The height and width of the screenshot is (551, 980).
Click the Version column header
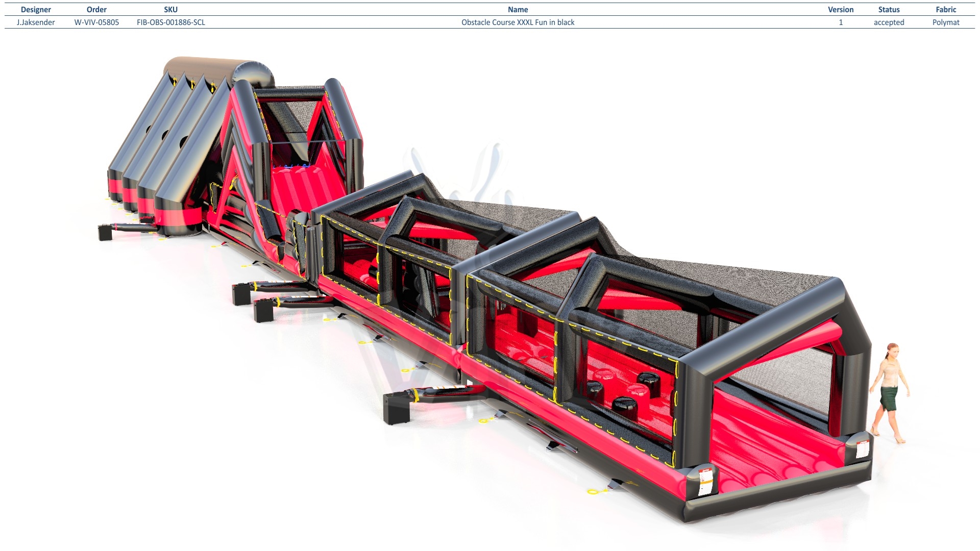[841, 10]
